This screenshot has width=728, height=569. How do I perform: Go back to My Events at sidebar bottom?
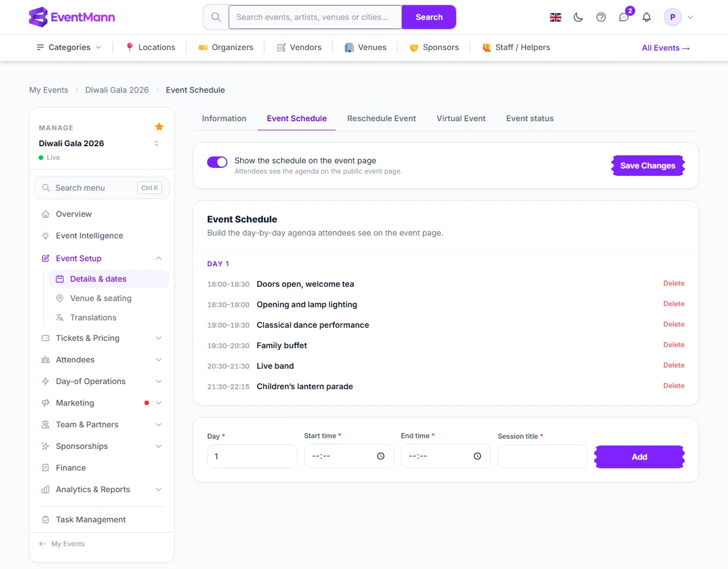click(61, 544)
